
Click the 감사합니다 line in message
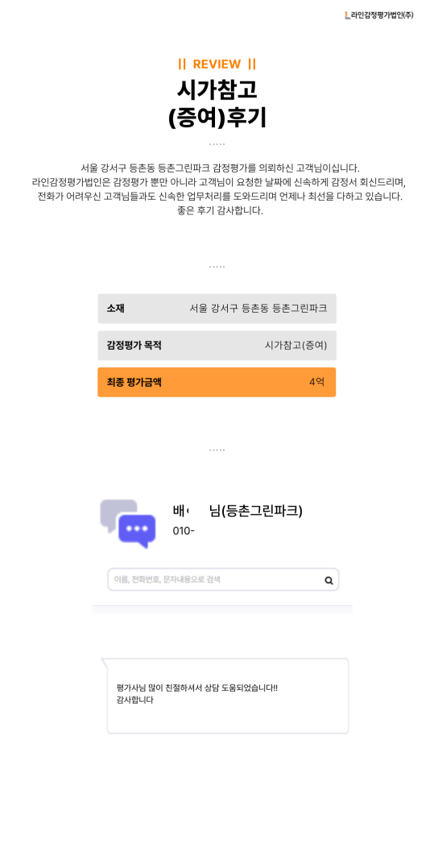click(x=135, y=700)
